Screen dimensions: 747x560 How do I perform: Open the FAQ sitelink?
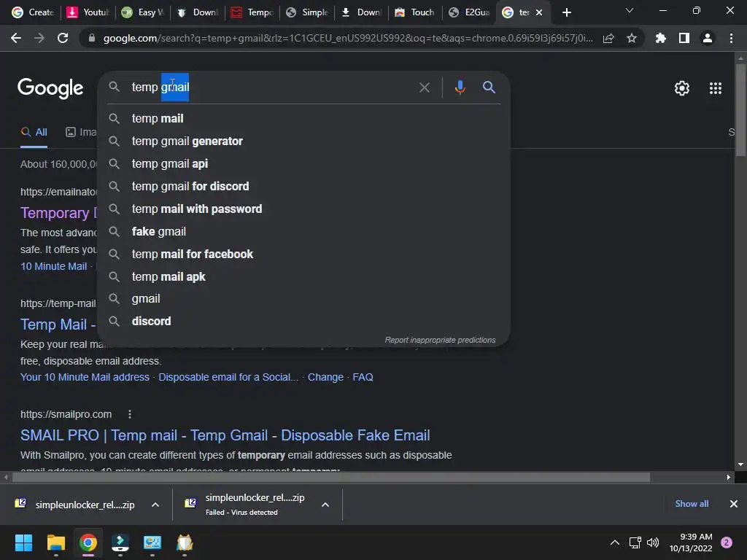(363, 377)
